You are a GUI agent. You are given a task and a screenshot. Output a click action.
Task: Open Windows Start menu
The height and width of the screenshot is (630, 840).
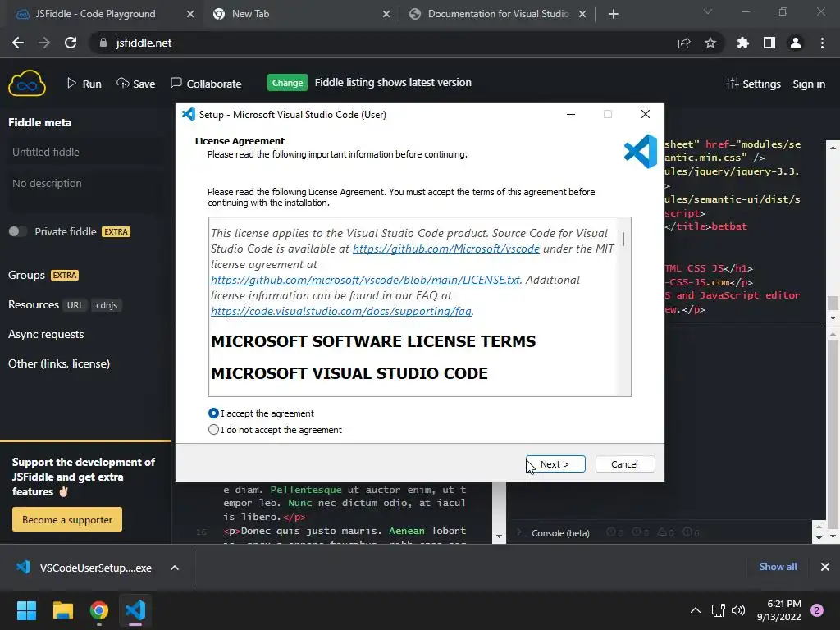(26, 610)
